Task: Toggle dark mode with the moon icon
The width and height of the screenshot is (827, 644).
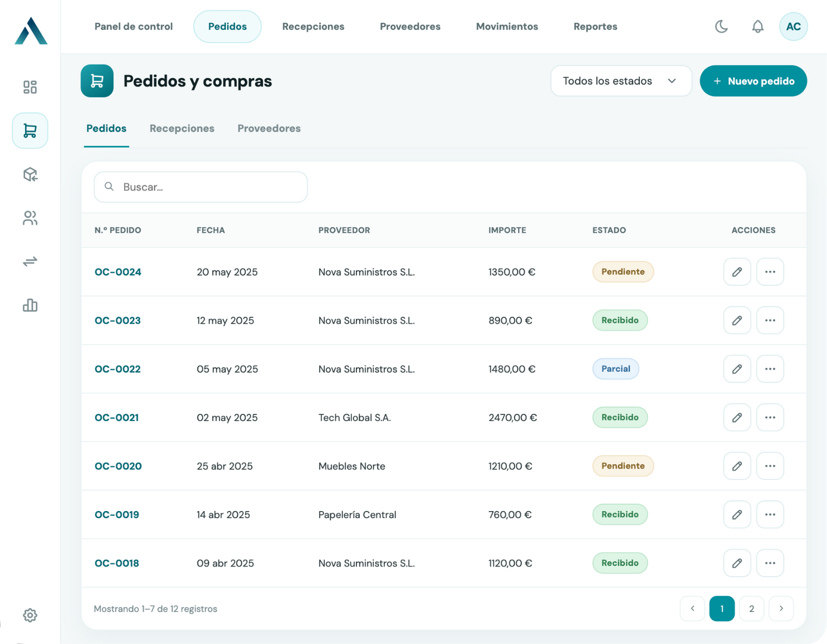Action: pos(721,26)
